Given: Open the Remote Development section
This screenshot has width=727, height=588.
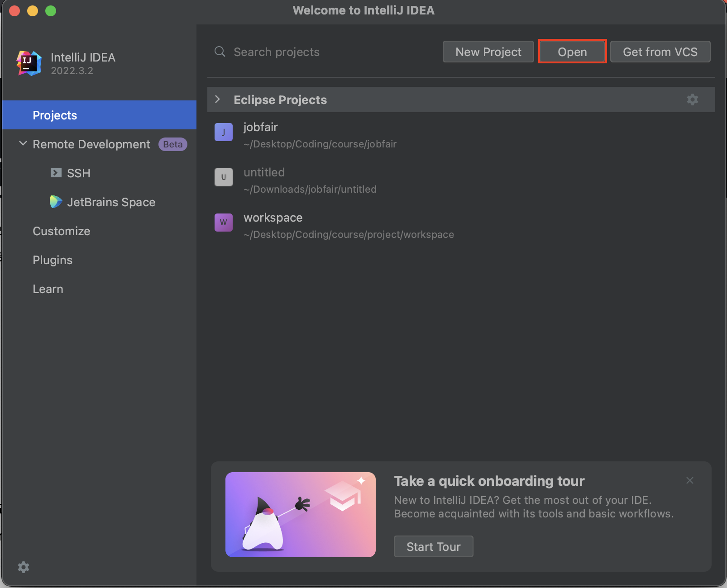Looking at the screenshot, I should (x=99, y=144).
